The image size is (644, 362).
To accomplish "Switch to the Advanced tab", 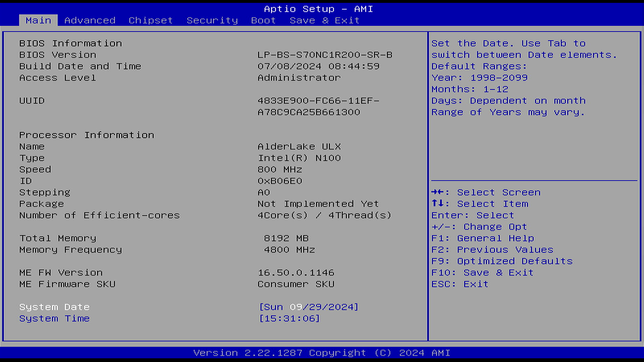I will [90, 20].
